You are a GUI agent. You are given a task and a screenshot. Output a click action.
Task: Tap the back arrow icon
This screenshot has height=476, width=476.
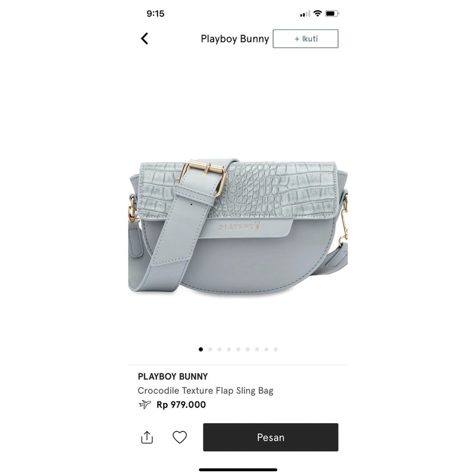145,39
